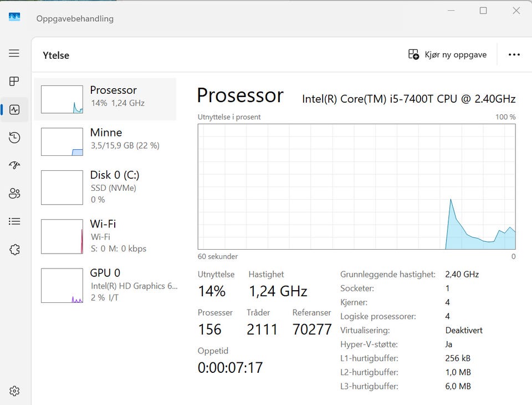This screenshot has width=532, height=405.
Task: Click the L3-hurtigbuffer value 6,0 MB
Action: (x=458, y=386)
